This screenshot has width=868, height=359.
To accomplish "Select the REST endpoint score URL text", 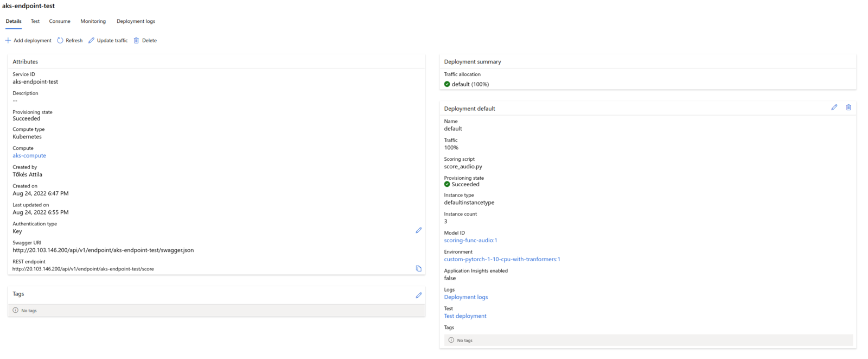I will [83, 269].
